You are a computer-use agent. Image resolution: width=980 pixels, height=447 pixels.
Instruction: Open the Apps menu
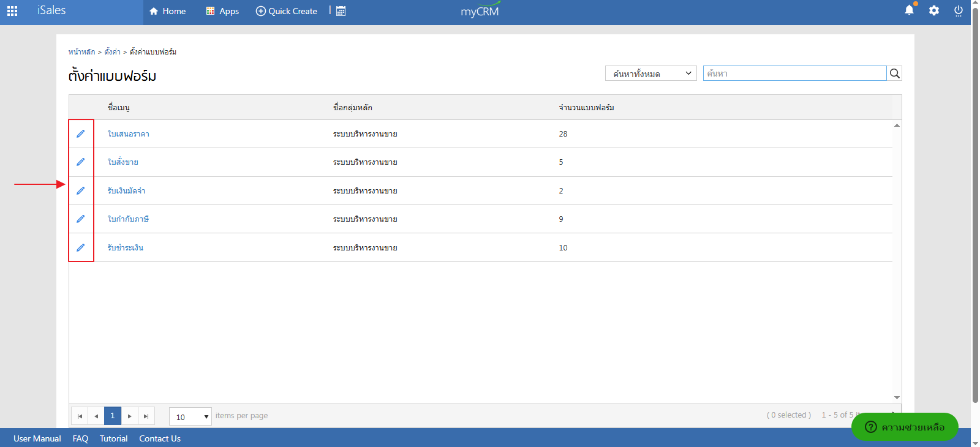click(x=222, y=11)
